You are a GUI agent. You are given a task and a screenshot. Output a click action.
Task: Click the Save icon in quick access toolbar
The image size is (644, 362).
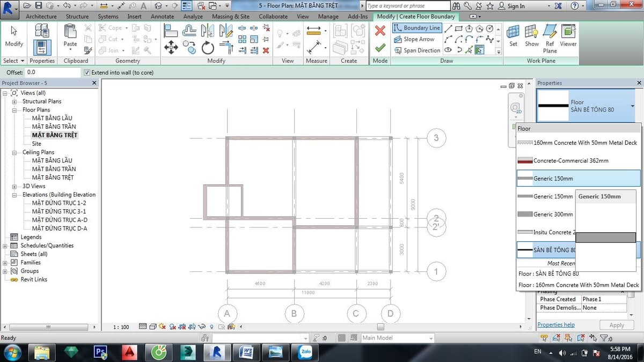pos(39,5)
